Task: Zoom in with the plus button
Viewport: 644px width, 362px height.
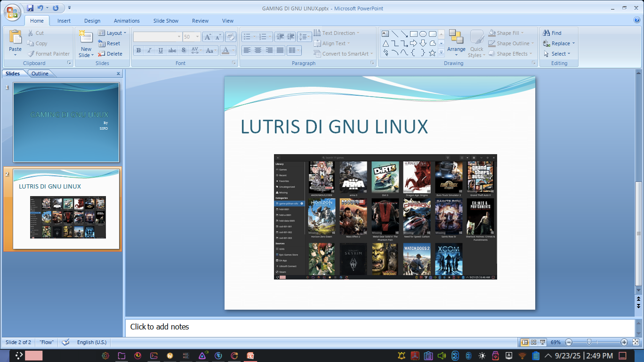Action: (x=624, y=342)
